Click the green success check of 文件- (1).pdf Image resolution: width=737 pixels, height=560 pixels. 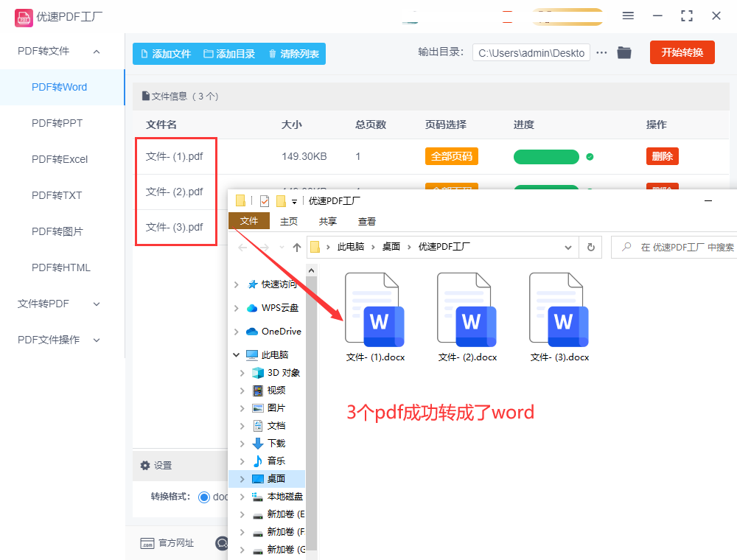pyautogui.click(x=590, y=157)
